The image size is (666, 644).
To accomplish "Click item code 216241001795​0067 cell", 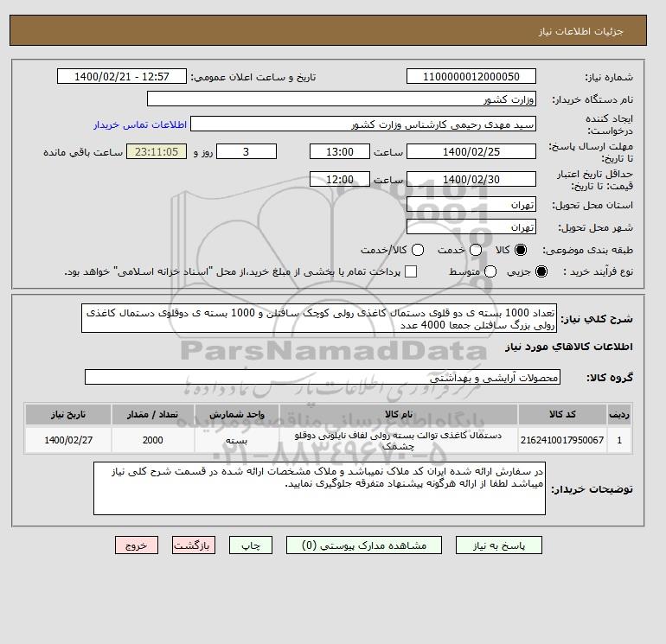I will (562, 440).
